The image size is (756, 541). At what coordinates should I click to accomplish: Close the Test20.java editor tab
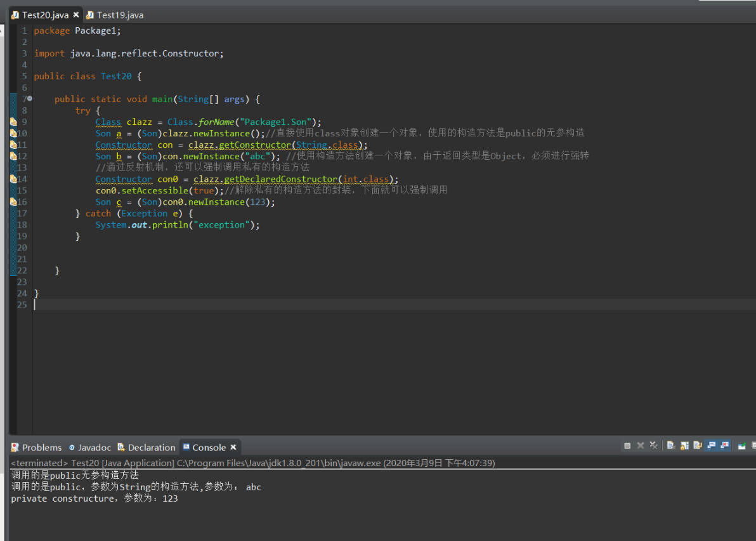(x=76, y=15)
